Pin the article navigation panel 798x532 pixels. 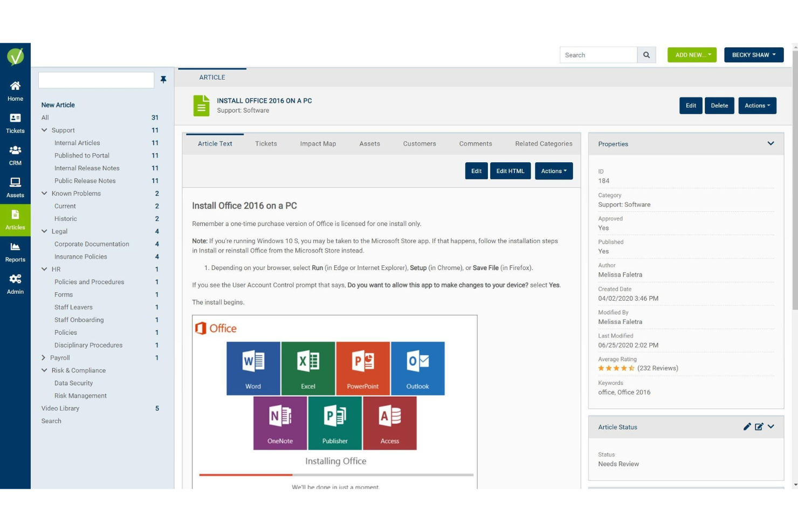(x=163, y=80)
